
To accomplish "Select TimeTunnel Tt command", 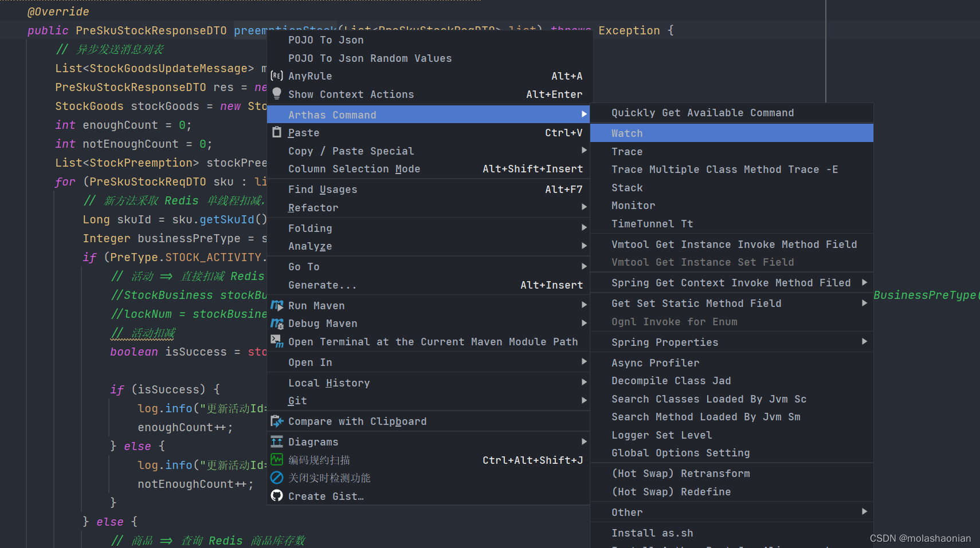I will click(732, 224).
